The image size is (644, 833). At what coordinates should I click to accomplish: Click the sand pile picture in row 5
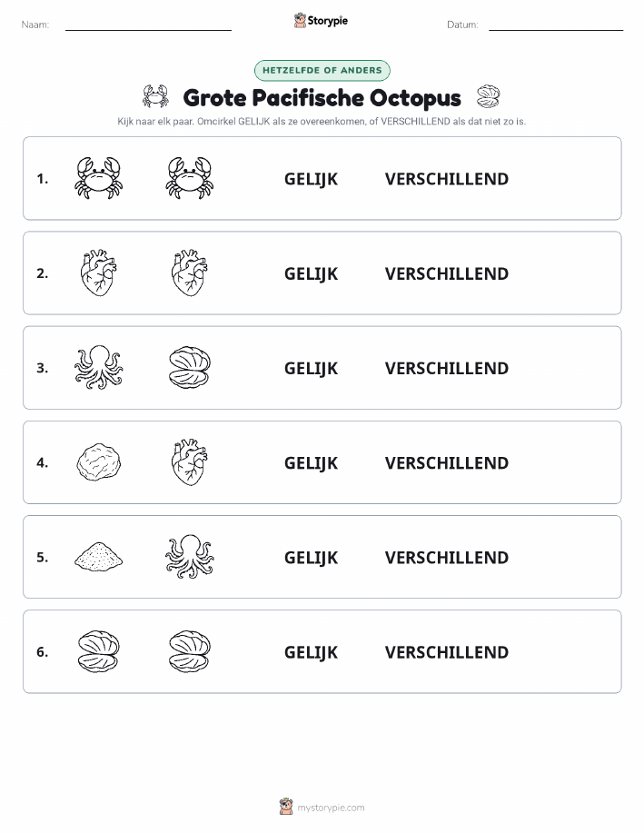click(x=99, y=556)
